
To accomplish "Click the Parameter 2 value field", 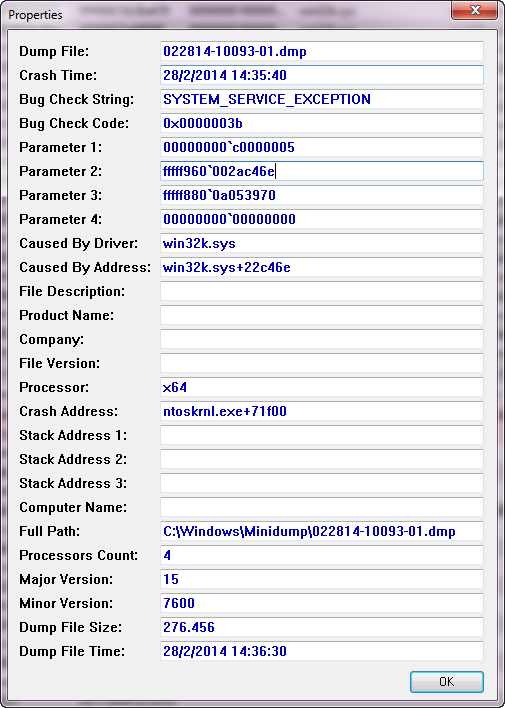I will click(x=322, y=171).
